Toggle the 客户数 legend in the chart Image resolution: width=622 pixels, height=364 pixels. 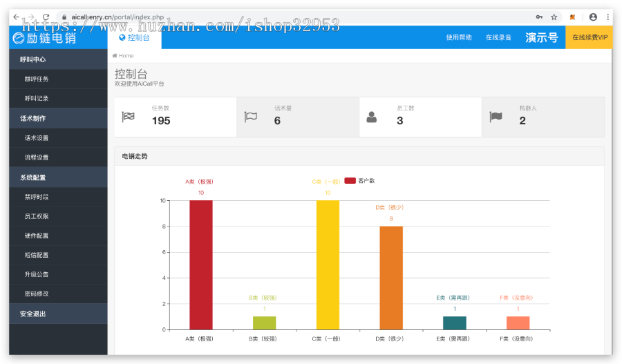359,181
